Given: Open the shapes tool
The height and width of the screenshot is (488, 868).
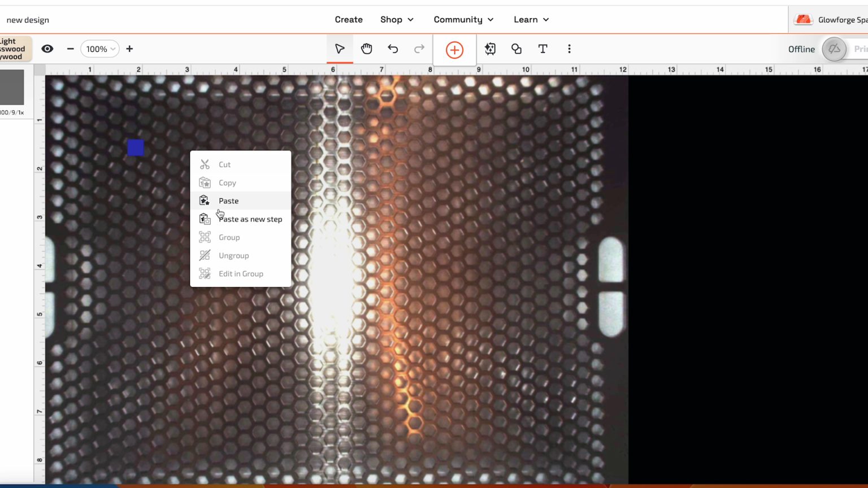Looking at the screenshot, I should 516,49.
